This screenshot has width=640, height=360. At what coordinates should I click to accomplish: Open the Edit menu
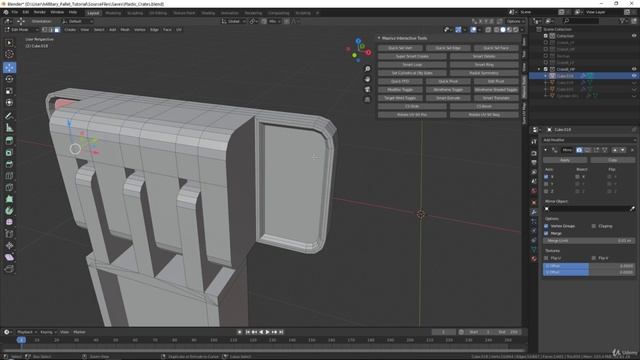pyautogui.click(x=26, y=12)
